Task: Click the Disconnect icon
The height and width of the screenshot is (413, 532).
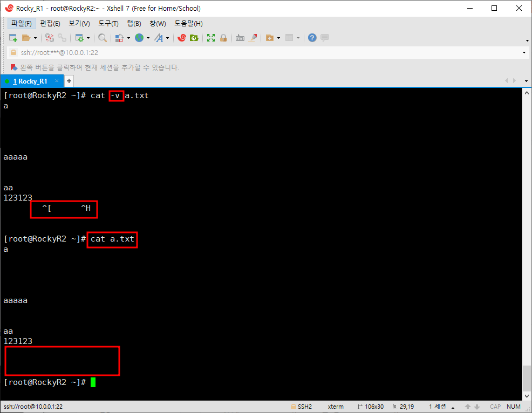Action: (x=50, y=38)
